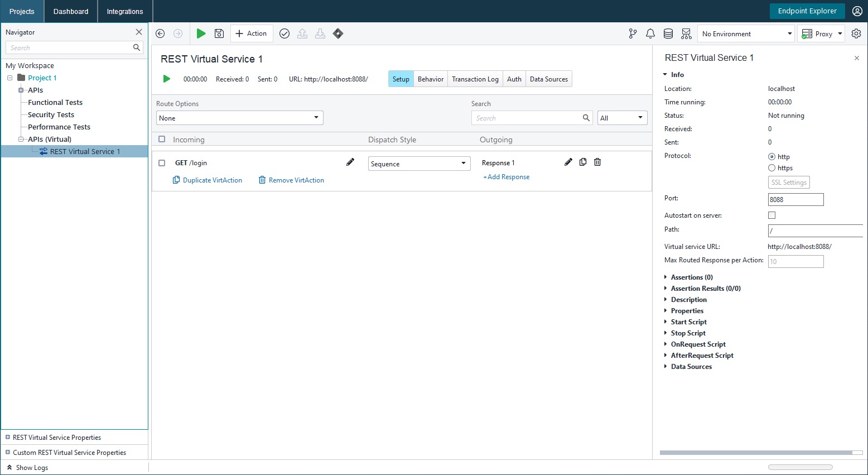
Task: Run the REST Virtual Service
Action: 201,33
